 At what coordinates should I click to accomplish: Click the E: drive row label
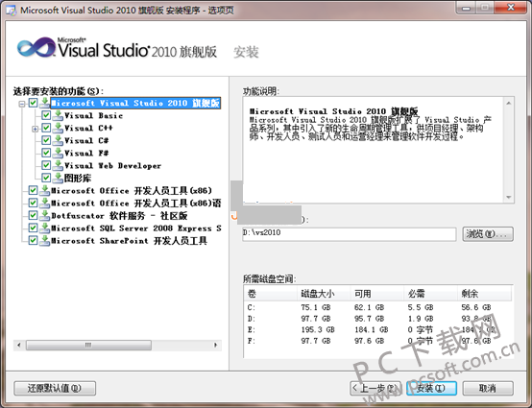tap(252, 329)
